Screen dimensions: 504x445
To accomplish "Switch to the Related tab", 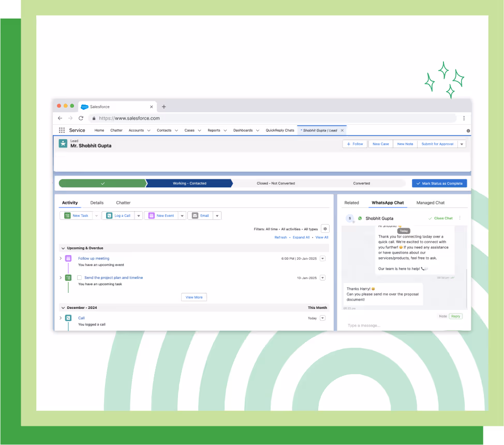I will (x=352, y=203).
